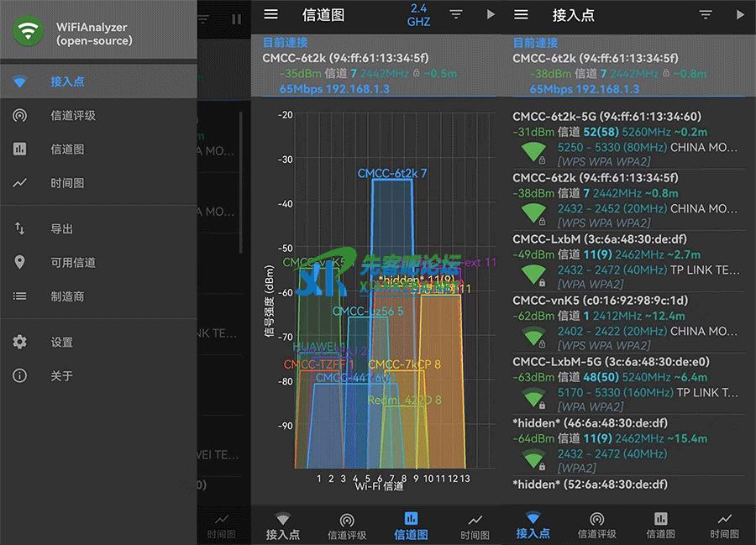
Task: Open hamburger menu beside 信道图 title
Action: (x=270, y=15)
